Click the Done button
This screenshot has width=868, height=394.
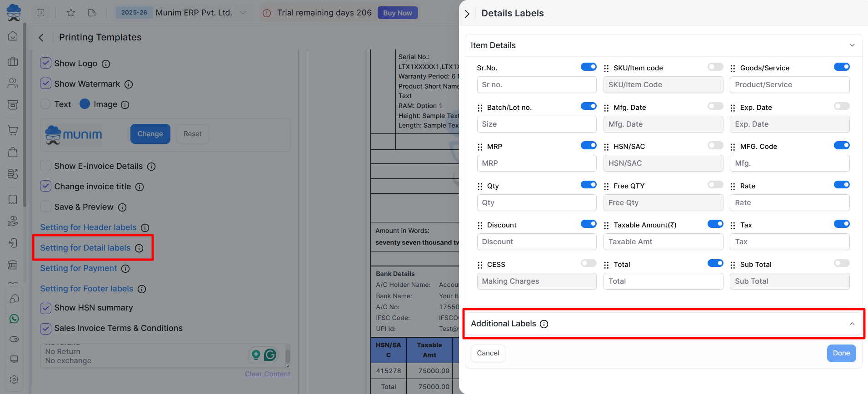(841, 353)
